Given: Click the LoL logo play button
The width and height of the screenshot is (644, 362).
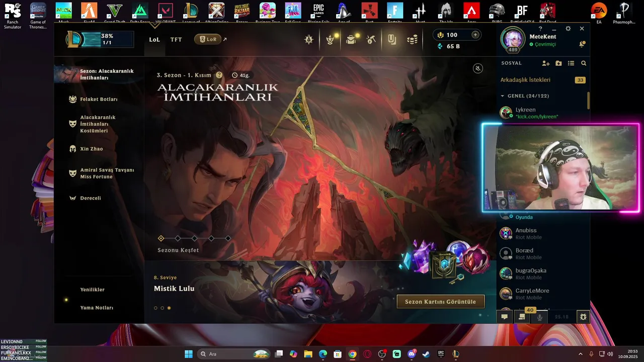Looking at the screenshot, I should 74,39.
